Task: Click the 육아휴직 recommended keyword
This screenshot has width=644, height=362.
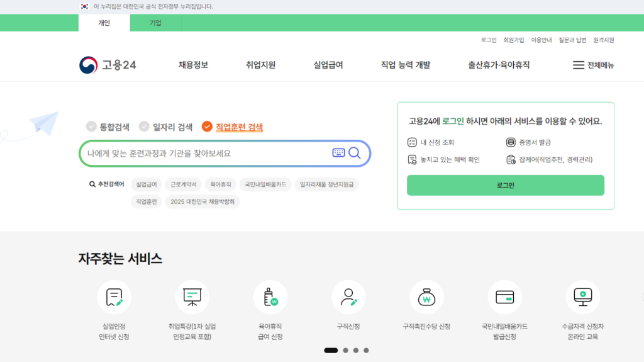Action: pyautogui.click(x=221, y=184)
